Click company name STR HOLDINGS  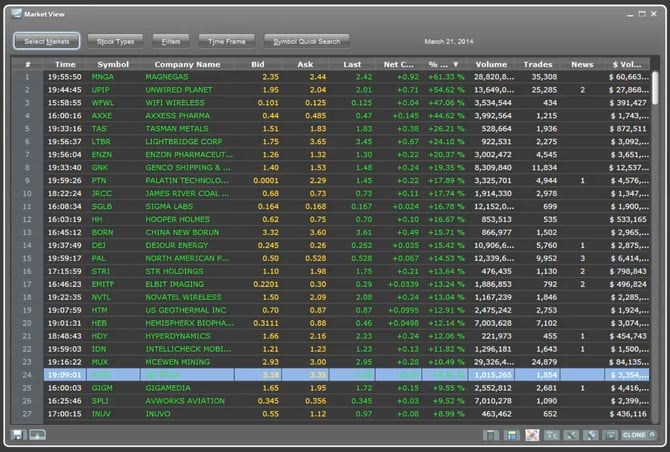(174, 271)
